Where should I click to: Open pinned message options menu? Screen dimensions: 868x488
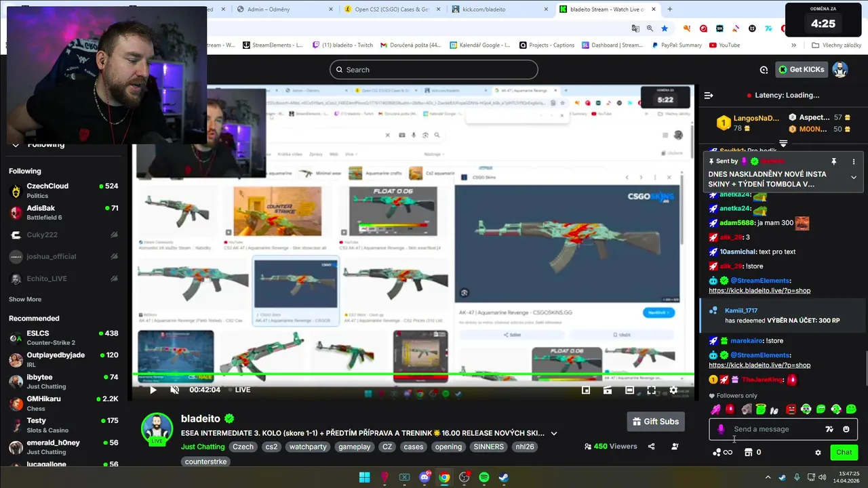854,161
